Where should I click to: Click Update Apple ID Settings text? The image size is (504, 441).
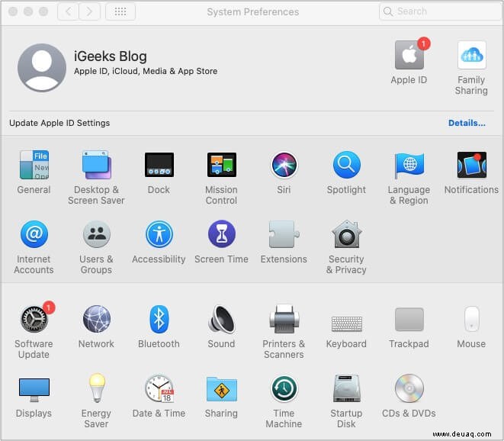(59, 123)
